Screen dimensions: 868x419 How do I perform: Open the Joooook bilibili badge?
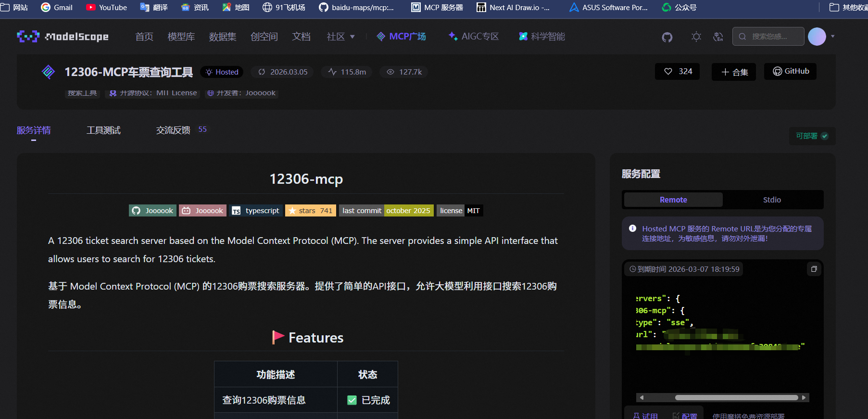(202, 211)
